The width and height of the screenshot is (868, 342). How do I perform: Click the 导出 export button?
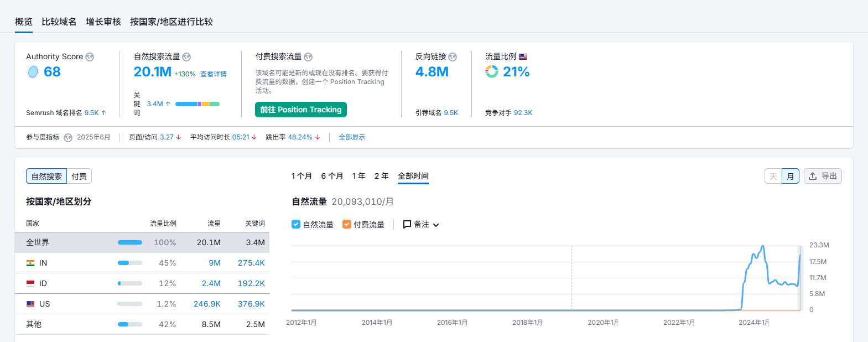(823, 176)
